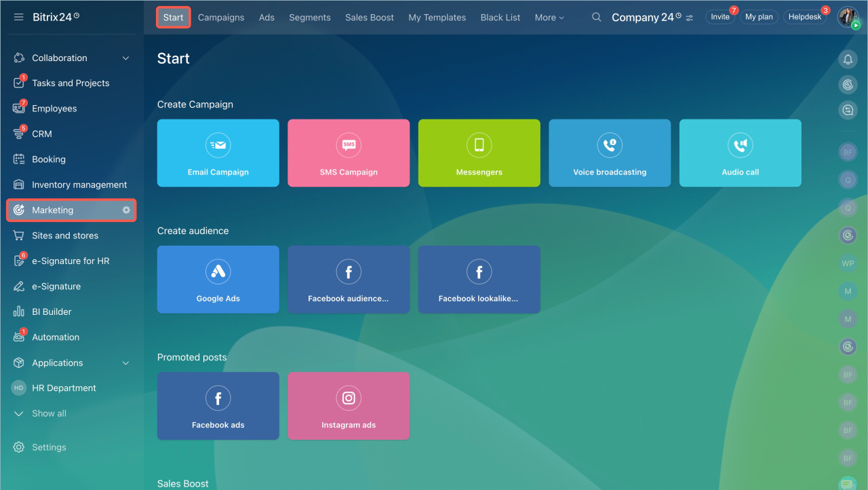Create an SMS Campaign
Viewport: 868px width, 490px height.
(349, 153)
